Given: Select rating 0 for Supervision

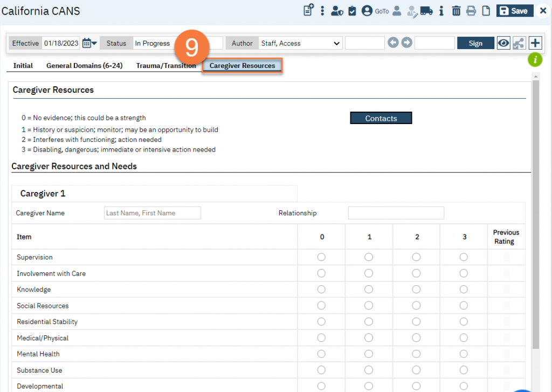Looking at the screenshot, I should [321, 257].
